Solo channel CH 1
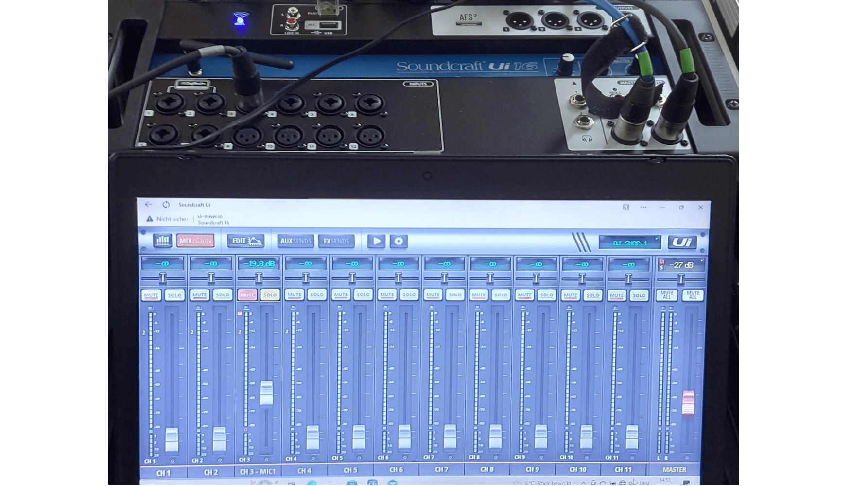This screenshot has width=868, height=486. click(174, 295)
